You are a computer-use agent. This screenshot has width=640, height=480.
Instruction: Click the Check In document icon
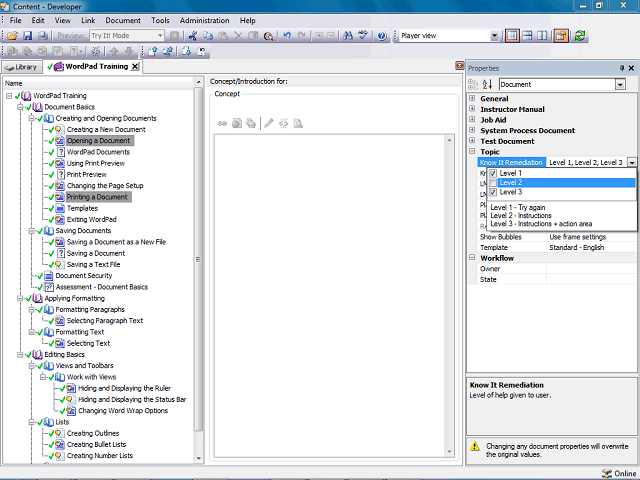coord(153,51)
